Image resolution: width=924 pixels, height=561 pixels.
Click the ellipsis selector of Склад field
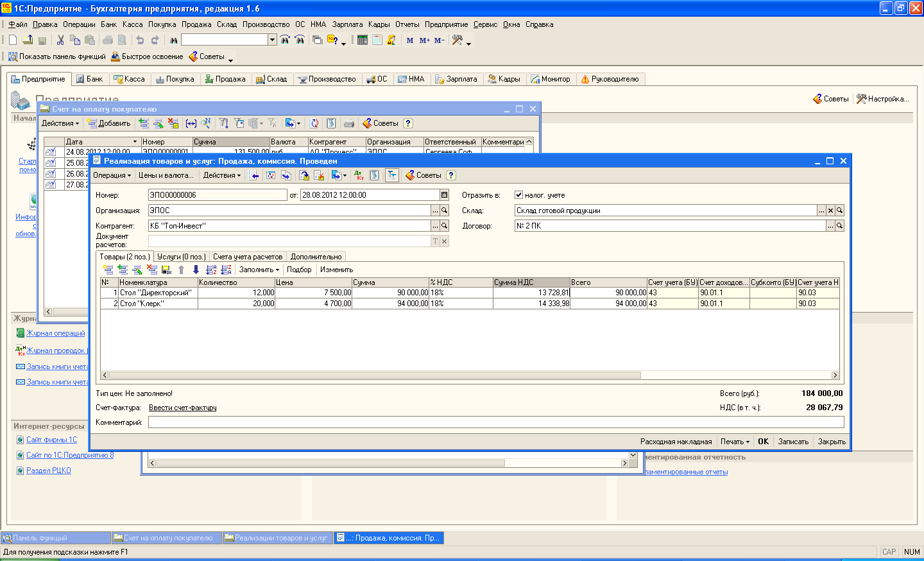(x=821, y=211)
